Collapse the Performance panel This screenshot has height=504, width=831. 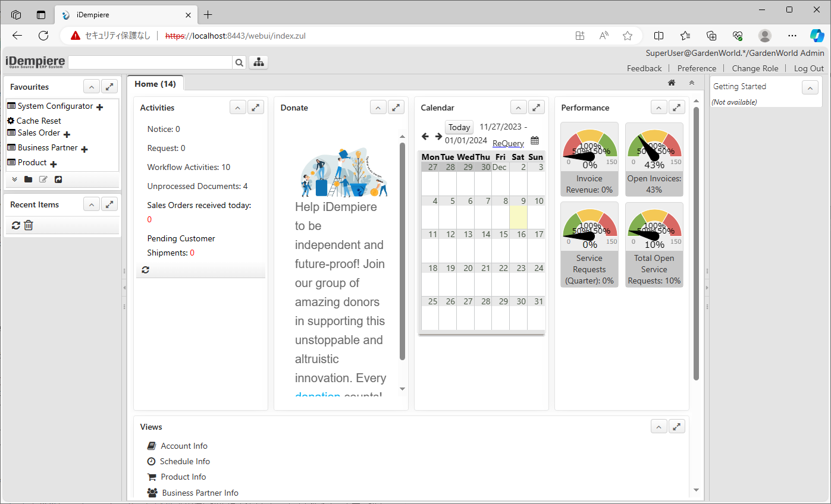pyautogui.click(x=659, y=108)
